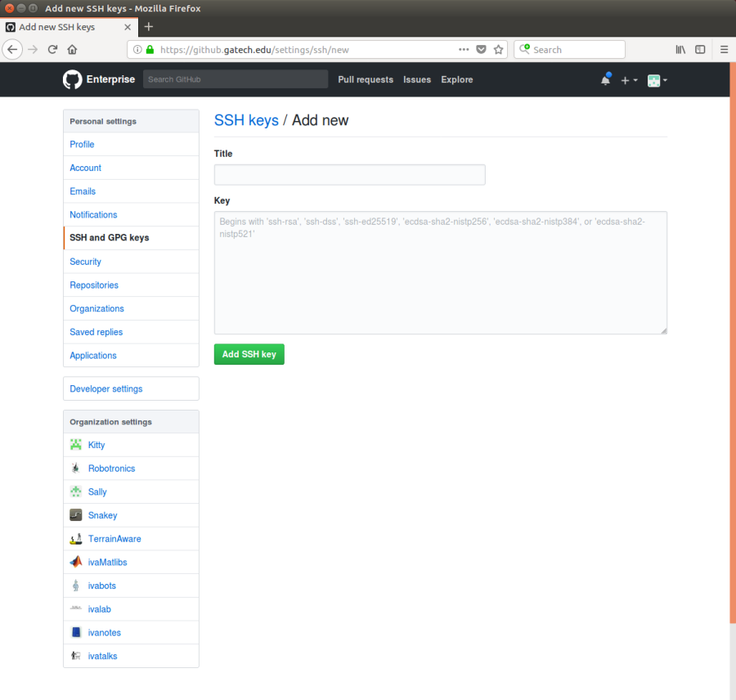
Task: Toggle the sidebar view in Firefox
Action: coord(701,49)
